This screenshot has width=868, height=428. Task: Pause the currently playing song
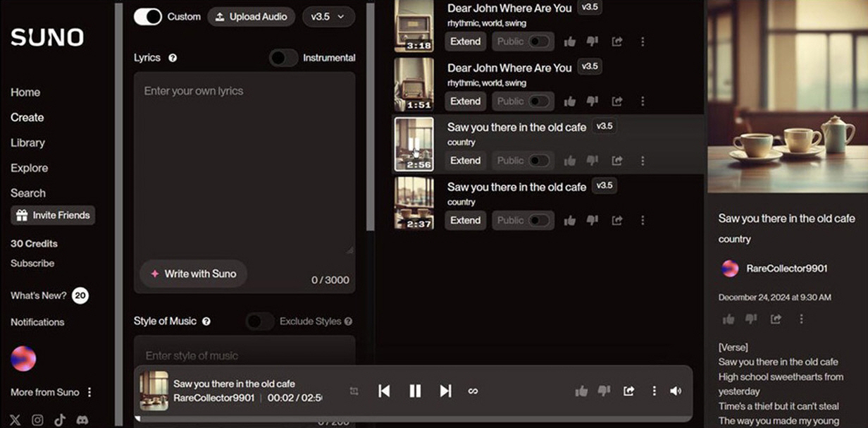point(415,391)
